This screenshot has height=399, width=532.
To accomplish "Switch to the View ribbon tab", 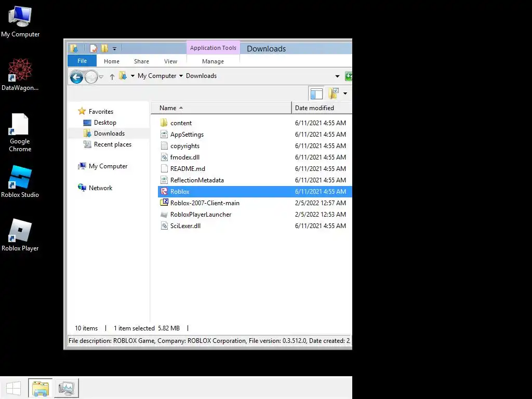I will point(170,61).
